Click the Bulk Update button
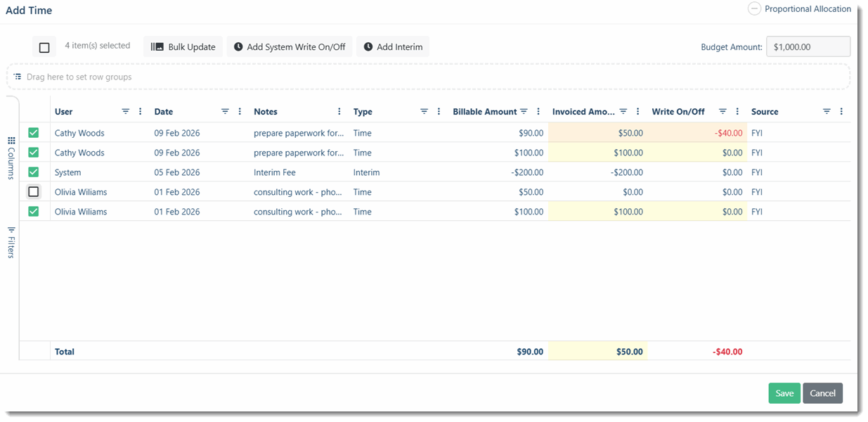Screen dimensions: 868x422 183,47
